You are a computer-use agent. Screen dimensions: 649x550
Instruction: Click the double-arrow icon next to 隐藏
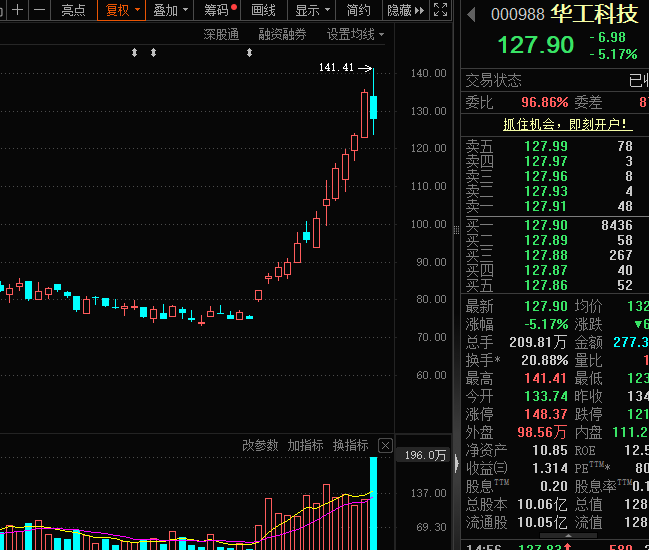click(420, 10)
